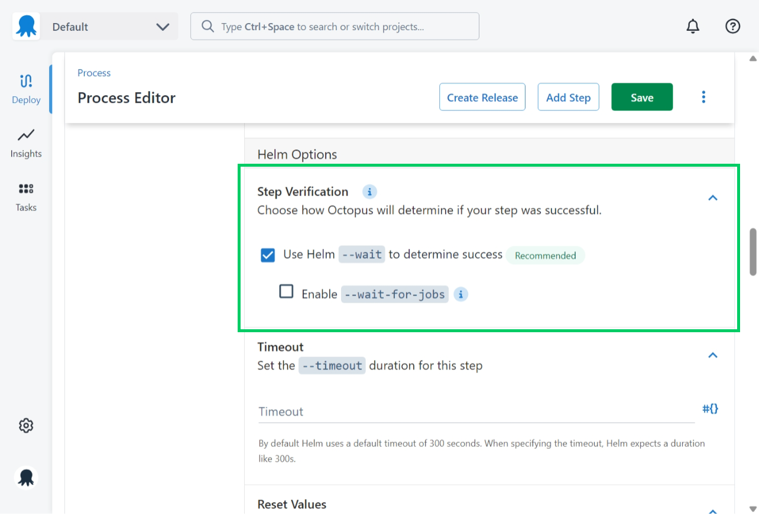Uncheck Use Helm --wait checkbox

click(x=268, y=255)
